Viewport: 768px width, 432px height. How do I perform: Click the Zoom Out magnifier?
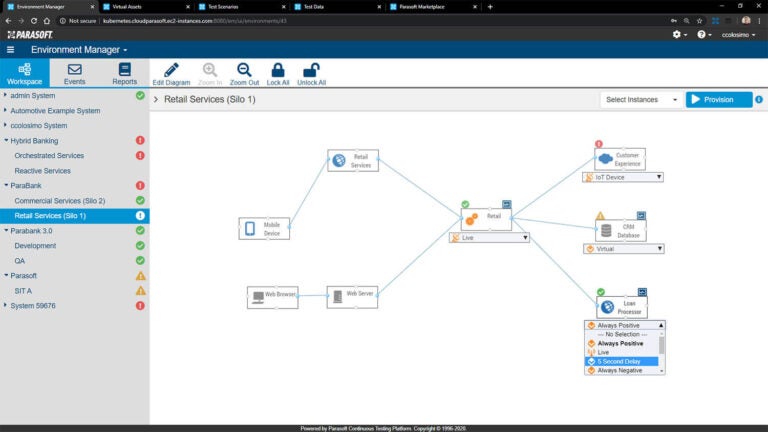pyautogui.click(x=244, y=74)
